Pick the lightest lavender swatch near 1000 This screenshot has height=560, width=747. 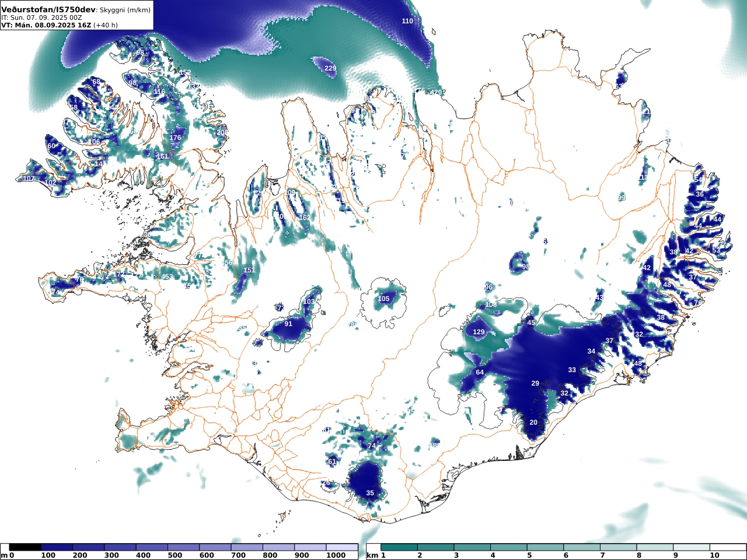tap(342, 547)
